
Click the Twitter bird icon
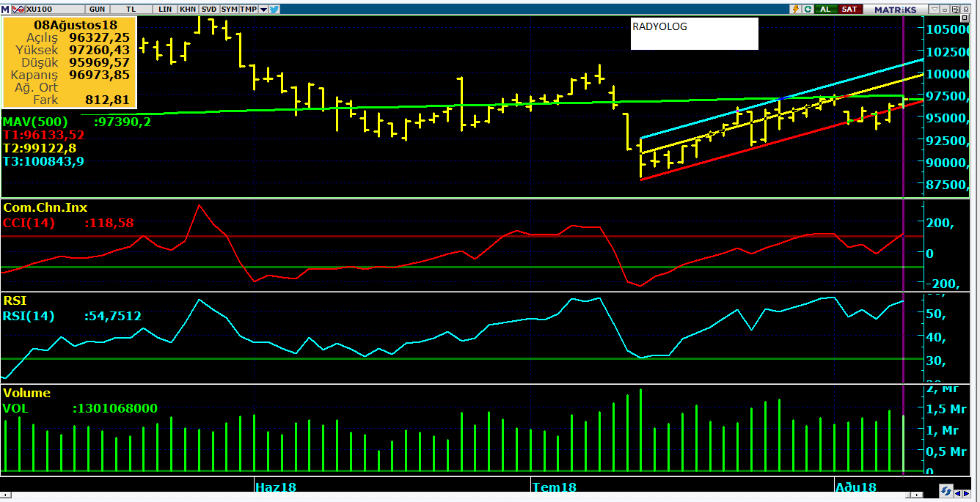tap(274, 10)
